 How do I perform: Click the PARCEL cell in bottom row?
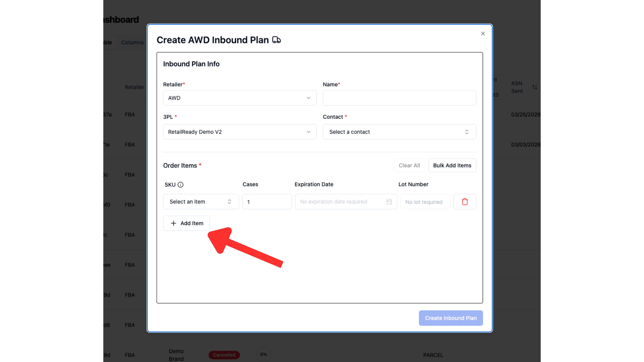(x=433, y=355)
